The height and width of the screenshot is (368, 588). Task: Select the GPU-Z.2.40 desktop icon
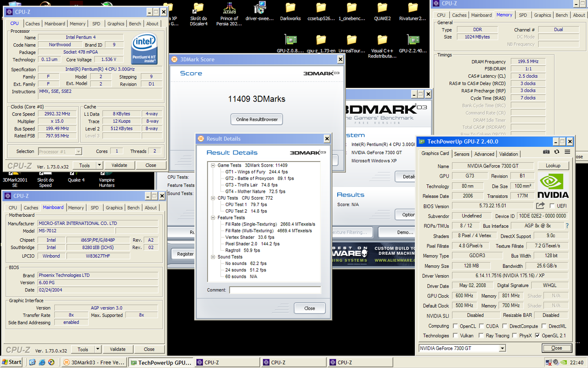click(413, 44)
